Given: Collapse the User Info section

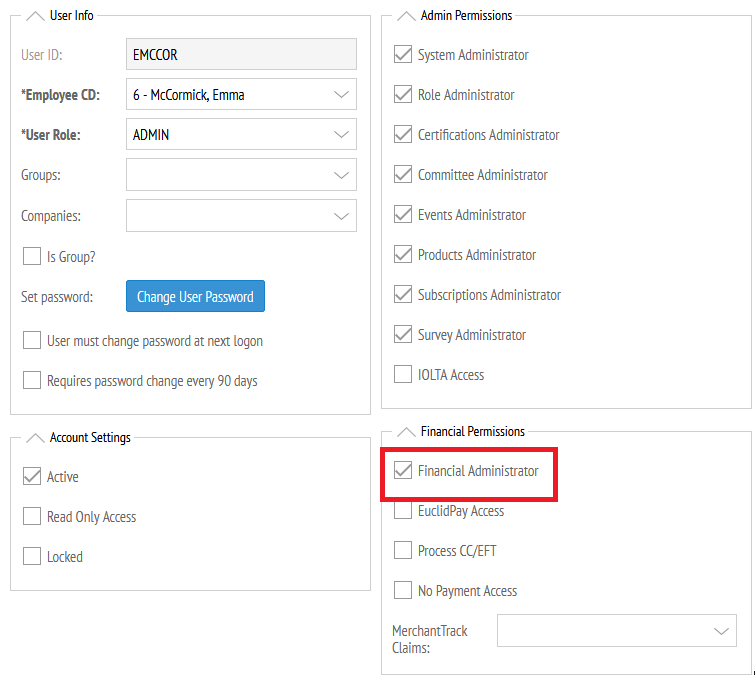Looking at the screenshot, I should click(34, 15).
